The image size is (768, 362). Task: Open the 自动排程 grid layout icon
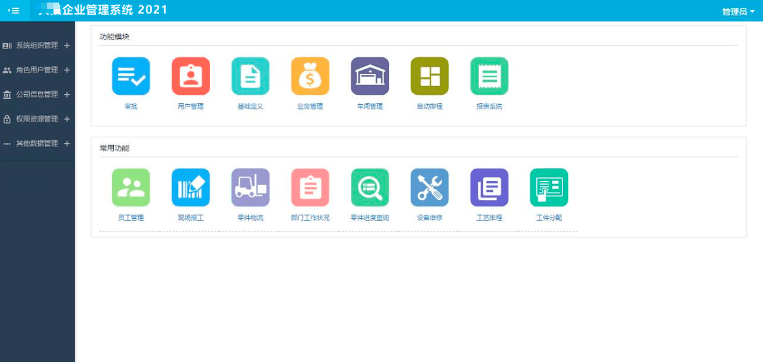pyautogui.click(x=430, y=76)
